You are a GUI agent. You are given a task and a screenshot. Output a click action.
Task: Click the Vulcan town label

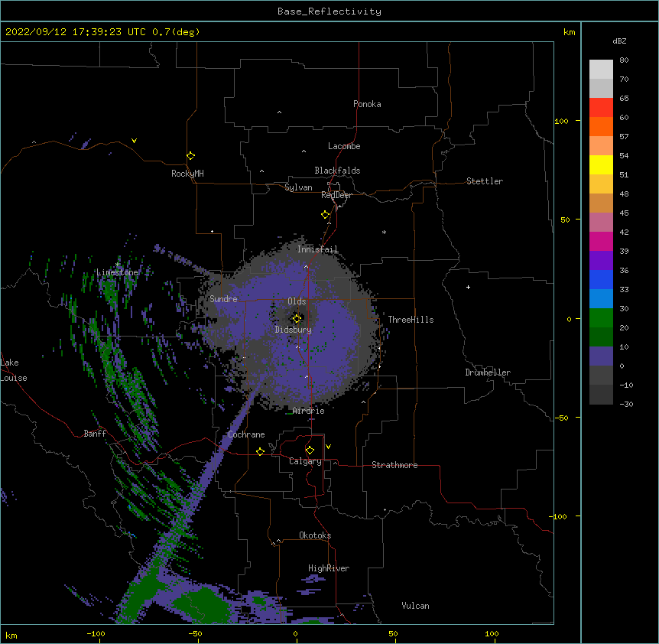click(415, 606)
